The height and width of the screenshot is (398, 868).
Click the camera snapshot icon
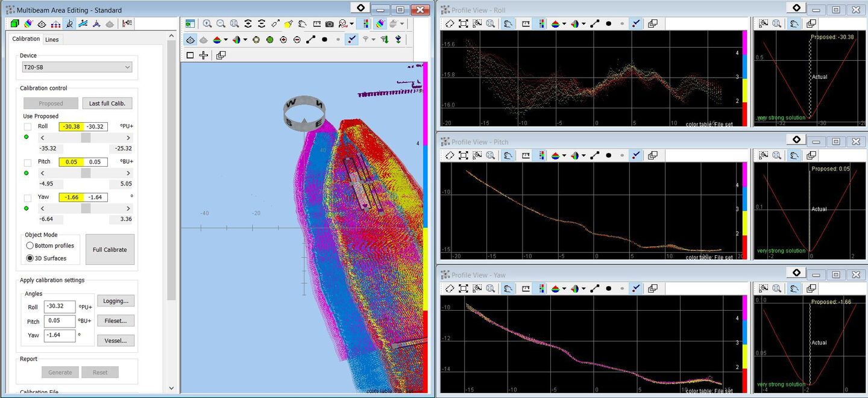tap(329, 24)
